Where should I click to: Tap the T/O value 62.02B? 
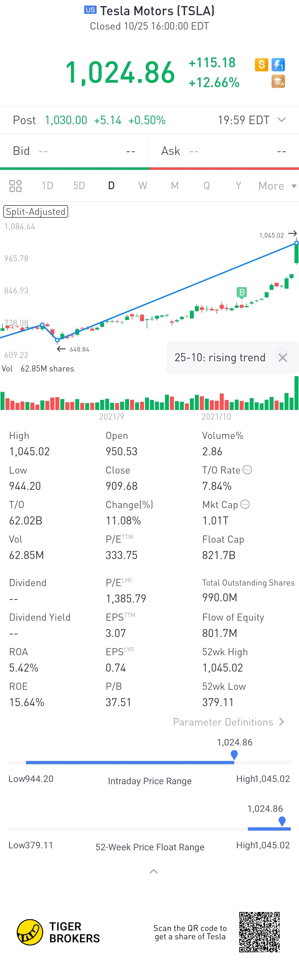25,521
